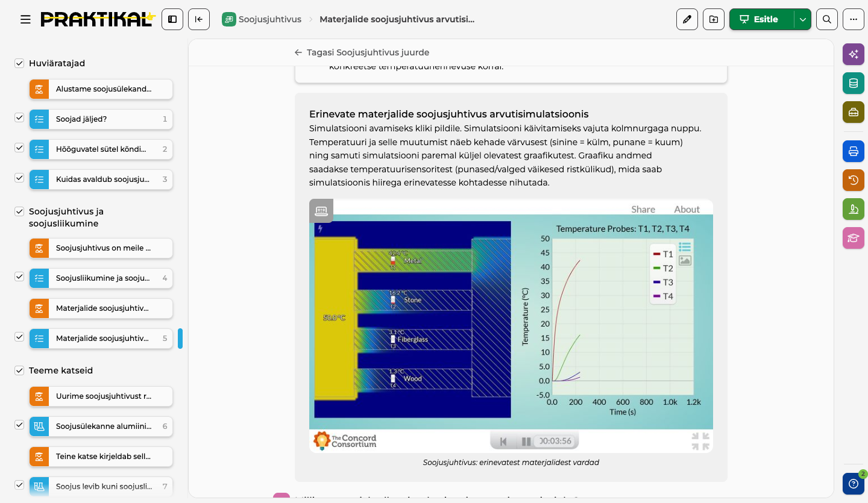
Task: Open the three-dots more options menu
Action: click(x=854, y=19)
